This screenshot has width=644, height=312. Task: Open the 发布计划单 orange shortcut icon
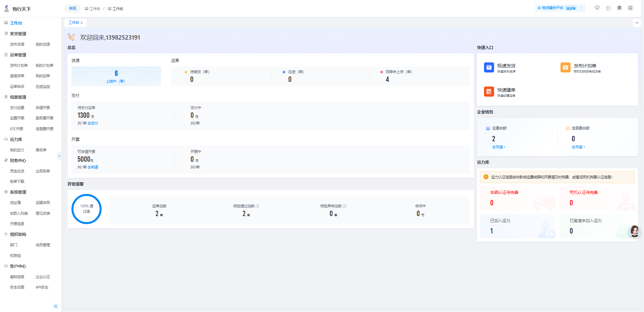click(x=566, y=67)
